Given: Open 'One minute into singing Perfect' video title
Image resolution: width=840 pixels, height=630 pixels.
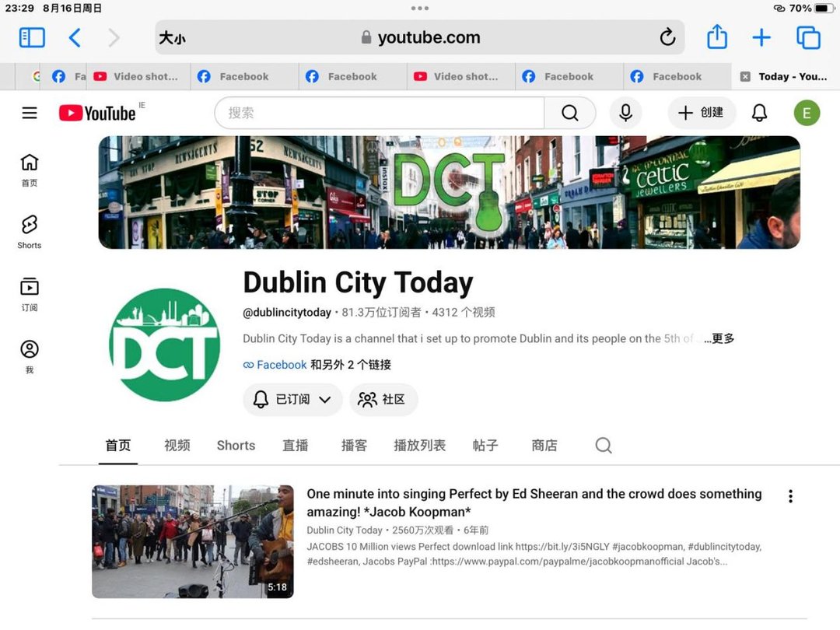Looking at the screenshot, I should click(x=534, y=502).
